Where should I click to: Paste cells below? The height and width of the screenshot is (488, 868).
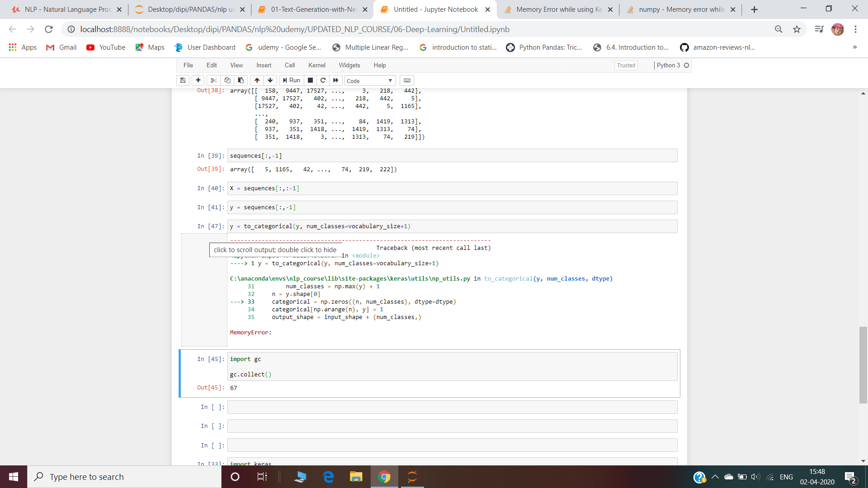click(241, 80)
